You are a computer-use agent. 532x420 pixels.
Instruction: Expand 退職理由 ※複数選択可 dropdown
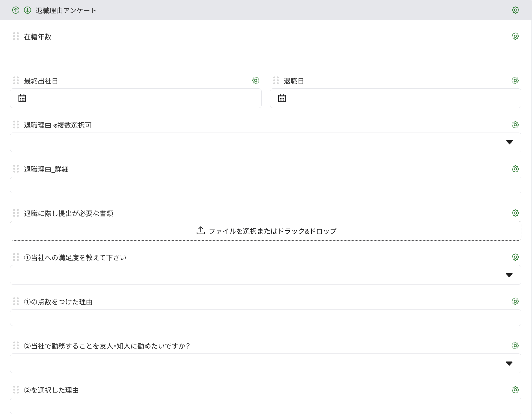(x=509, y=142)
